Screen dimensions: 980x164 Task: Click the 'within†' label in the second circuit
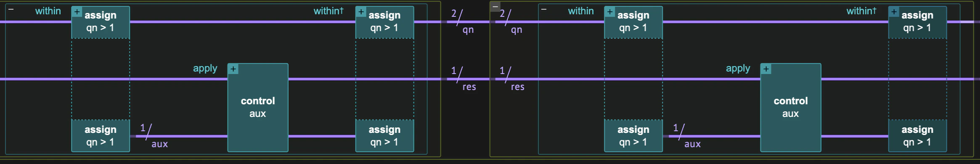861,11
